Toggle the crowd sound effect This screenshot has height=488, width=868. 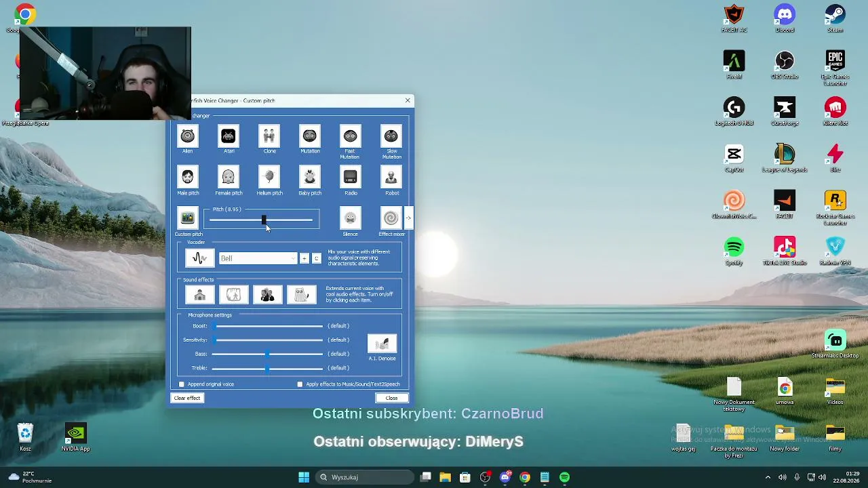267,295
